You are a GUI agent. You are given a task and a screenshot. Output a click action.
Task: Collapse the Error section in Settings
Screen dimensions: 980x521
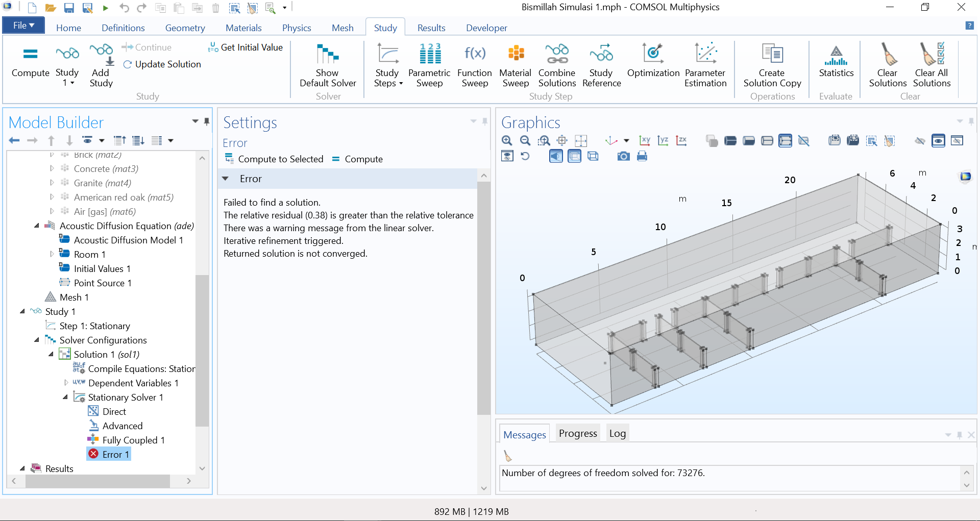pos(226,179)
